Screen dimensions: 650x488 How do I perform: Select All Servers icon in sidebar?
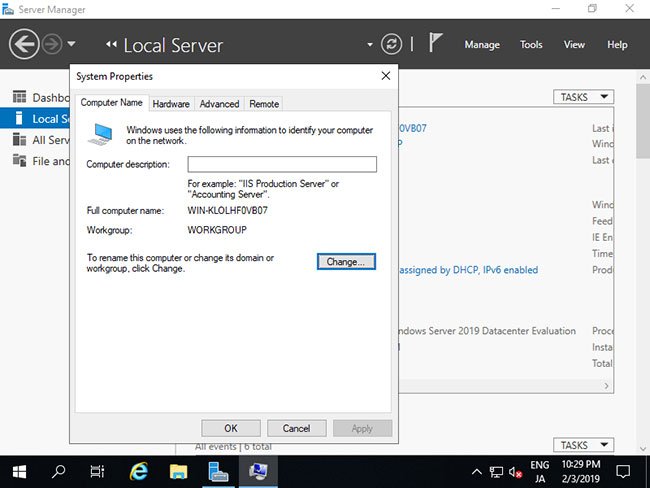pyautogui.click(x=19, y=140)
